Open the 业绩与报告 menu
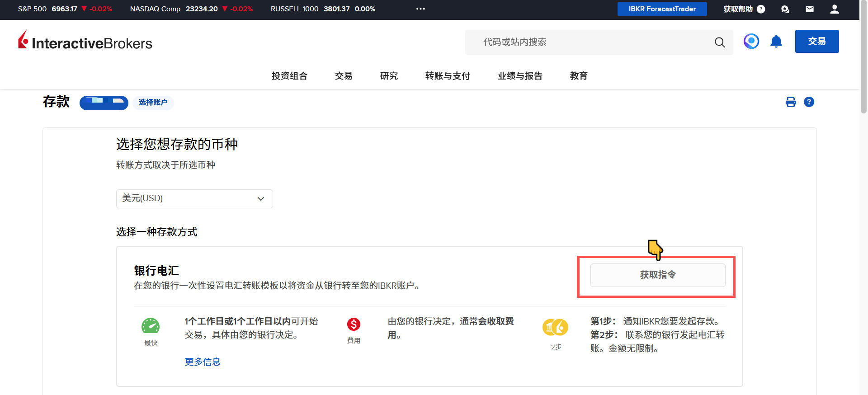Viewport: 868px width, 395px height. coord(520,76)
